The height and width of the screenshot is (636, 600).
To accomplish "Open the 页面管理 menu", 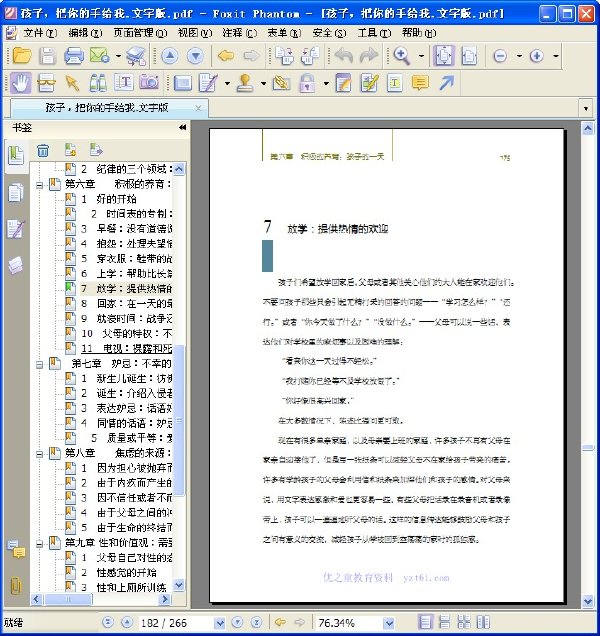I will tap(140, 33).
